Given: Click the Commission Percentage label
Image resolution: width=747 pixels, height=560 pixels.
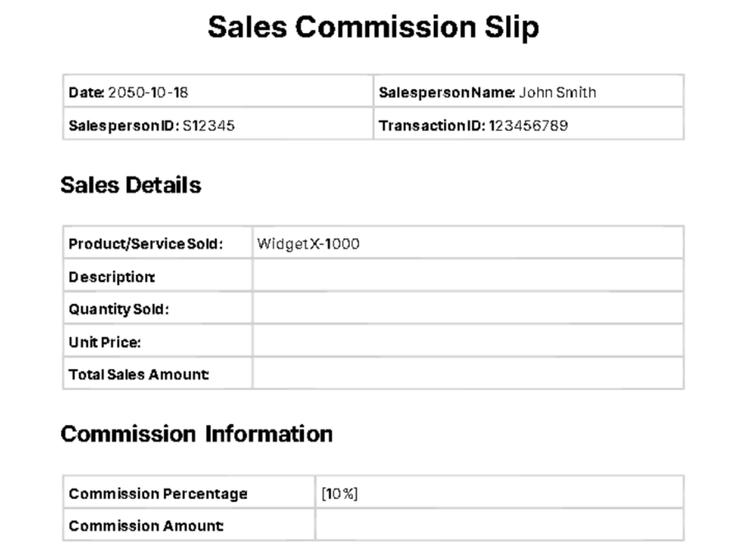Looking at the screenshot, I should [x=158, y=494].
